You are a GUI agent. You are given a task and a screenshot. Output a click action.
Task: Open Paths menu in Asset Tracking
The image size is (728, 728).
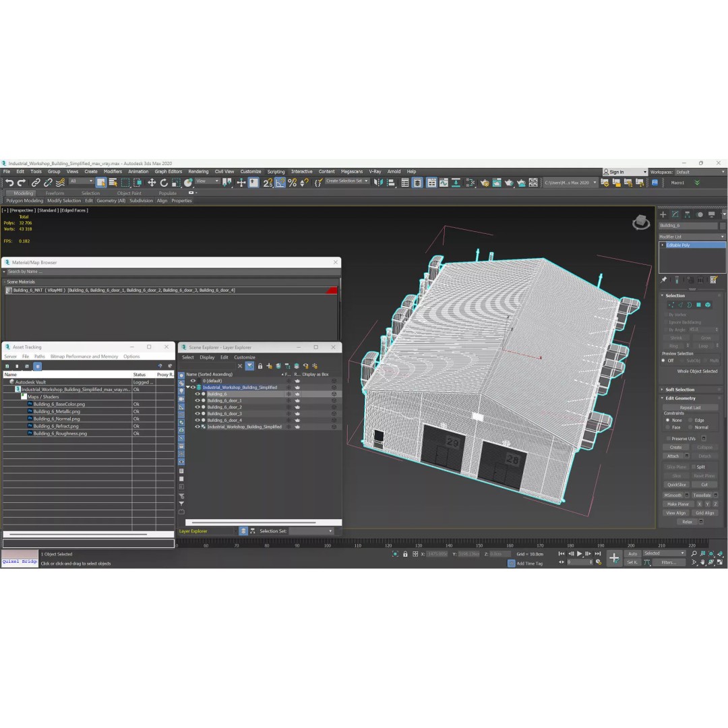(x=40, y=357)
